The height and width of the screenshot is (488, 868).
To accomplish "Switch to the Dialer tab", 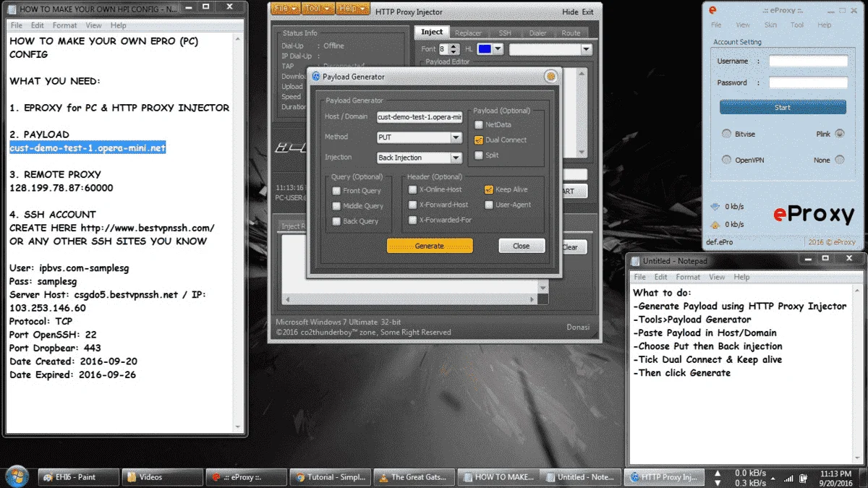I will (x=537, y=33).
